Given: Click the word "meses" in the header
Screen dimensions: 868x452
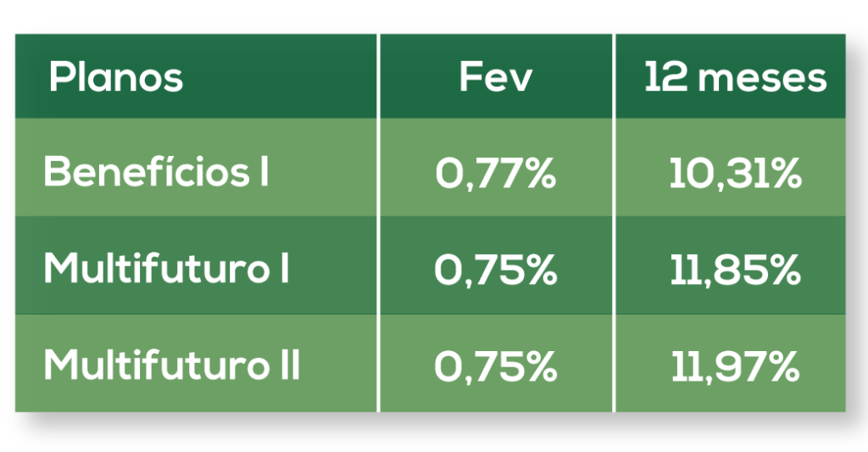Looking at the screenshot, I should 766,78.
